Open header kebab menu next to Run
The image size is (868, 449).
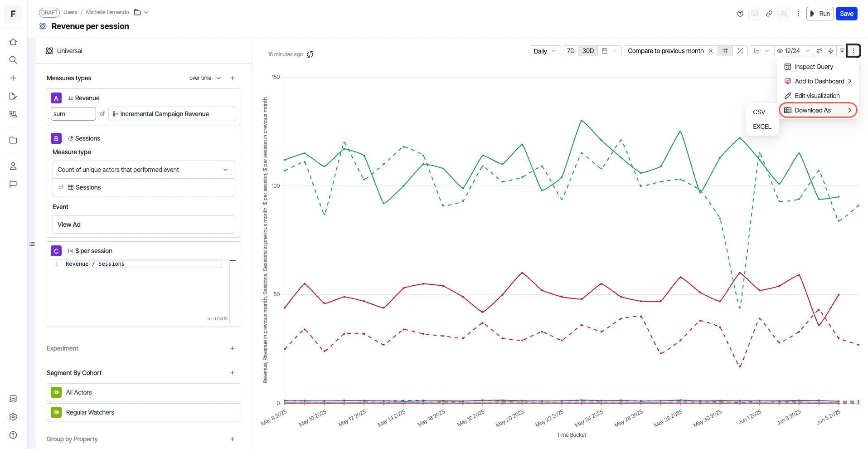point(798,14)
